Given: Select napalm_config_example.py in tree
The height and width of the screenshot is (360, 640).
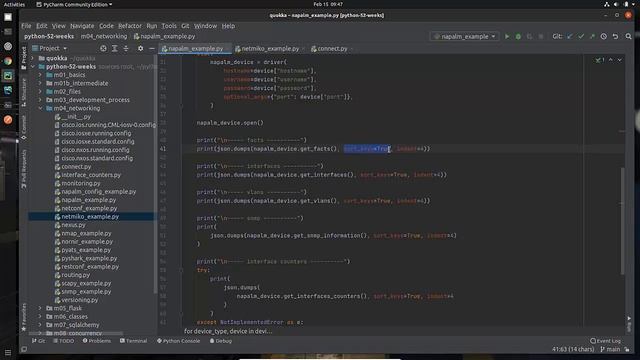Looking at the screenshot, I should tap(98, 192).
